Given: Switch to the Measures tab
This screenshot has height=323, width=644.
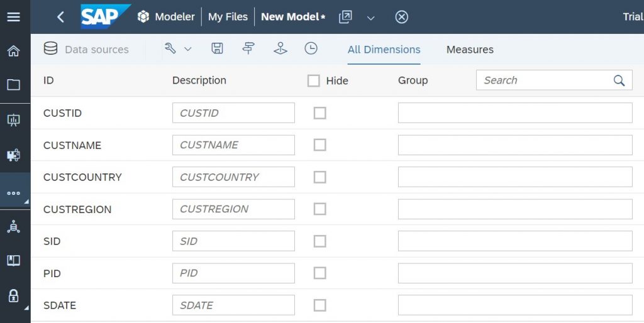Looking at the screenshot, I should click(470, 49).
